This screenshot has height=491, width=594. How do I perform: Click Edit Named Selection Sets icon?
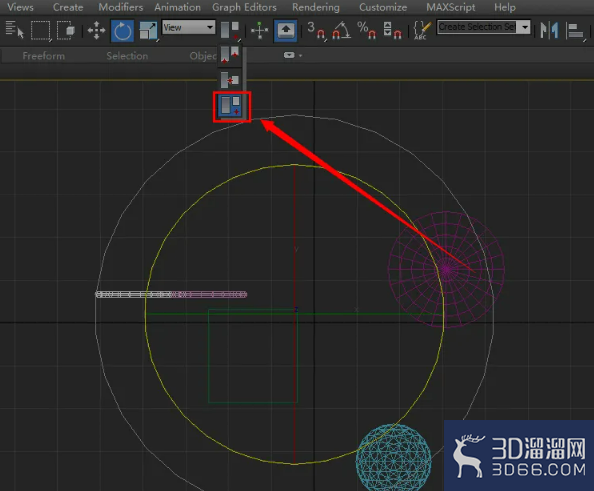click(x=422, y=30)
